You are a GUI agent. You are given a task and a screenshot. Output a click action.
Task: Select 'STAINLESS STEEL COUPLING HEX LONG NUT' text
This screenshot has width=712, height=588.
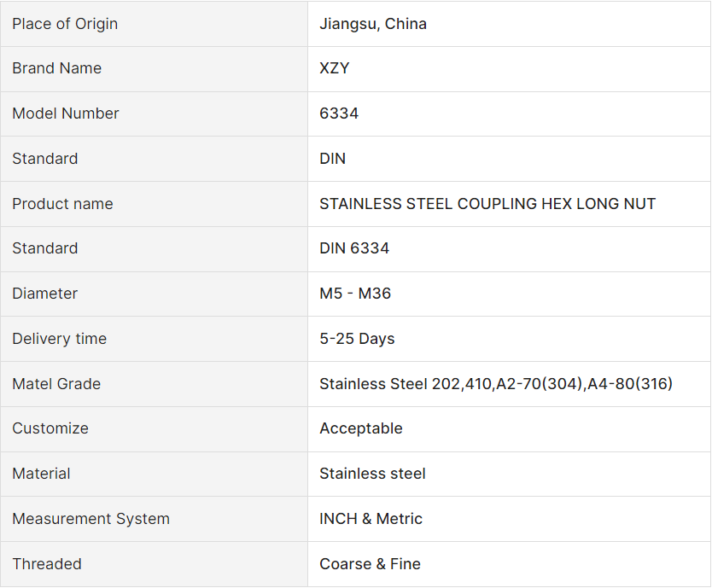click(487, 204)
